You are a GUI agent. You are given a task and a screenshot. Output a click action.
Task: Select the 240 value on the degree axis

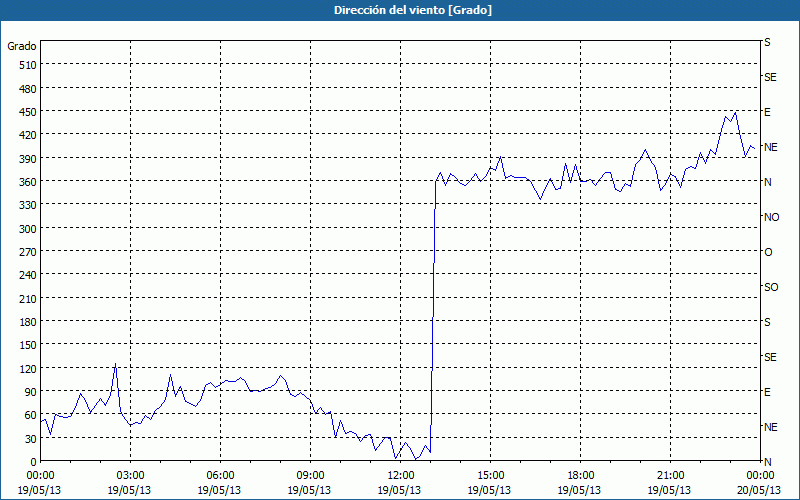28,276
